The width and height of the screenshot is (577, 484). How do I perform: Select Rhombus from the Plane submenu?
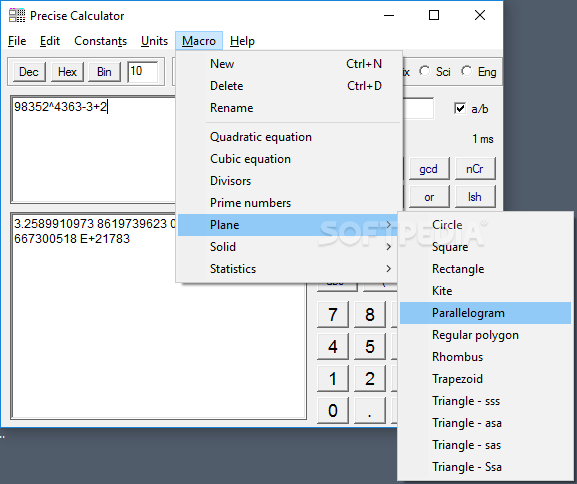(485, 357)
